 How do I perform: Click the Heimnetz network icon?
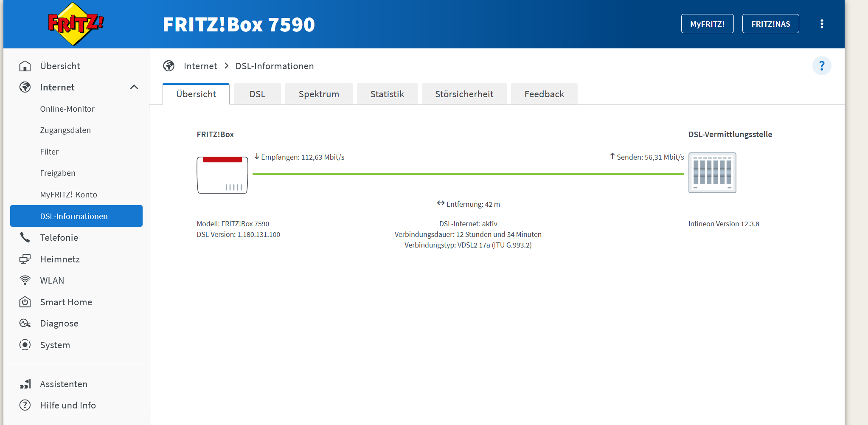[x=25, y=259]
